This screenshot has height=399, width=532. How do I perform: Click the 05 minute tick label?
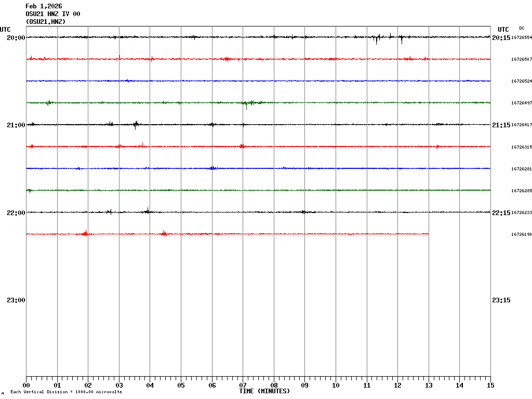point(181,385)
